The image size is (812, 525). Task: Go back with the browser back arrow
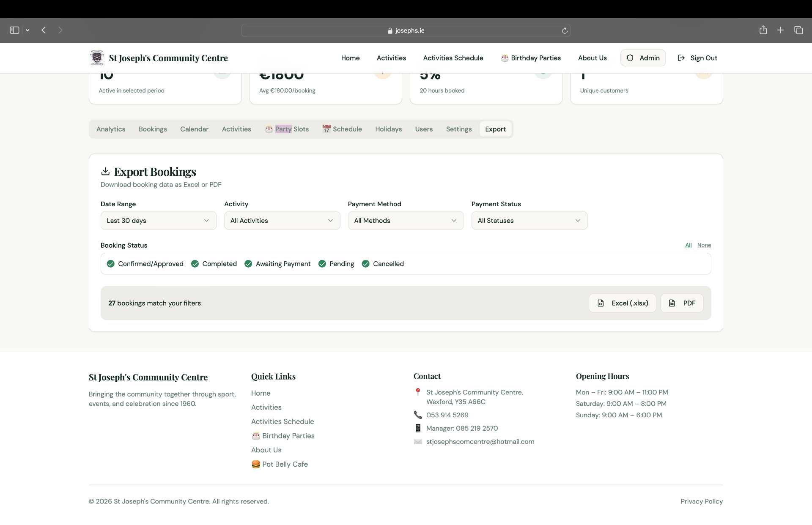pos(44,30)
